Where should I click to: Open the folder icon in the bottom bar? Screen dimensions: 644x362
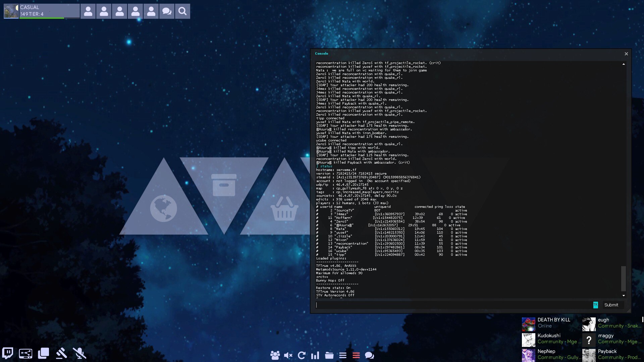(x=329, y=355)
